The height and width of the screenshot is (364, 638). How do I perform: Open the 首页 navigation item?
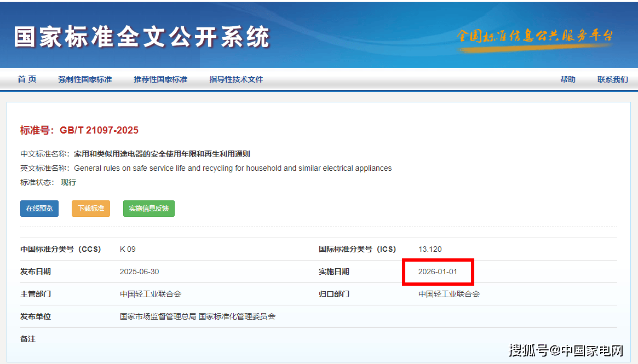pos(27,79)
